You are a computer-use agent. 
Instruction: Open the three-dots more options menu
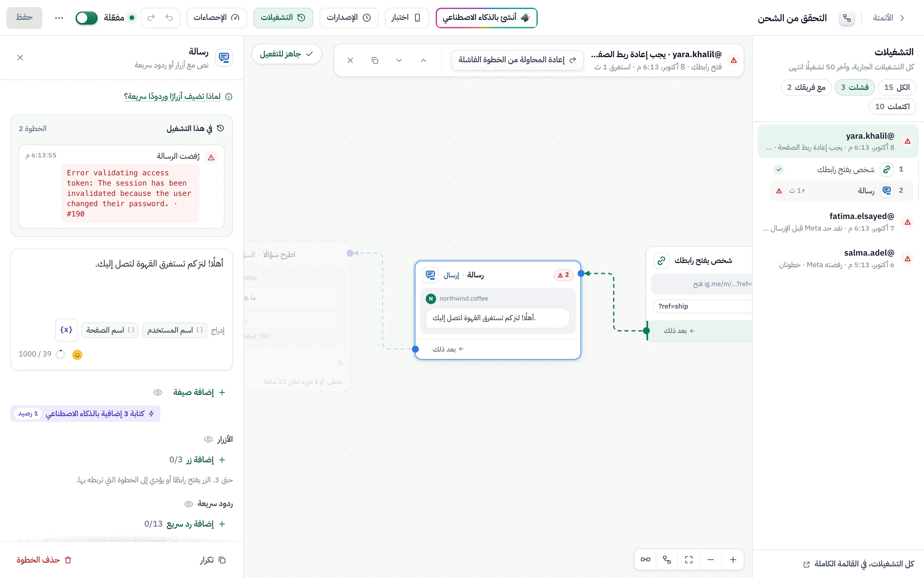[x=59, y=18]
